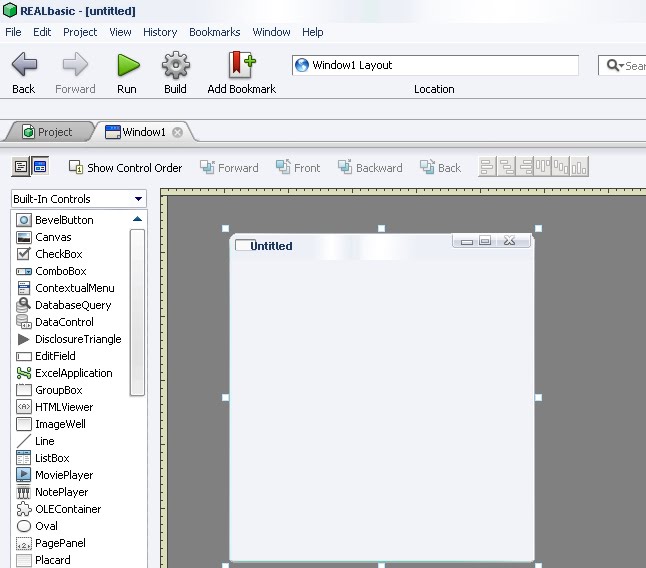
Task: Send control Backward one layer
Action: click(x=370, y=168)
